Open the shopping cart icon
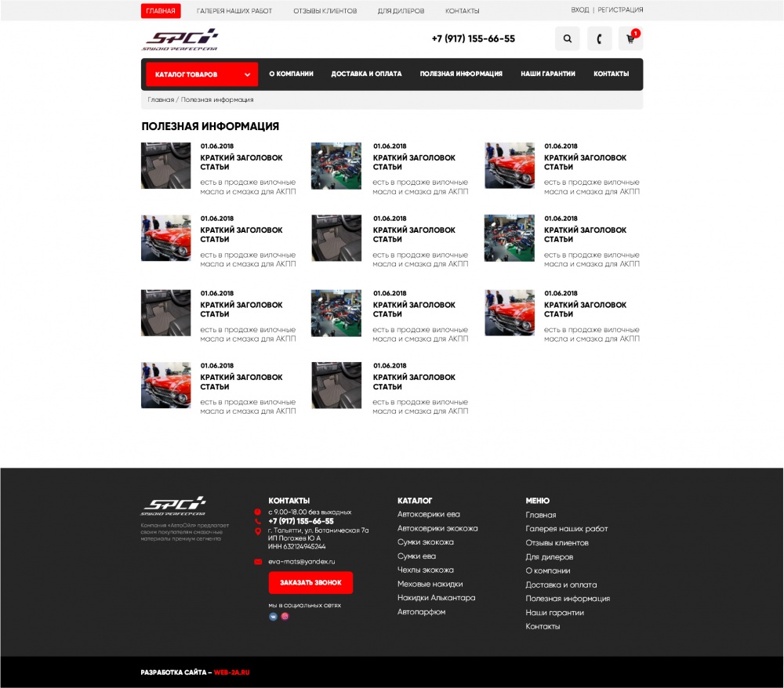This screenshot has height=688, width=784. coord(630,38)
